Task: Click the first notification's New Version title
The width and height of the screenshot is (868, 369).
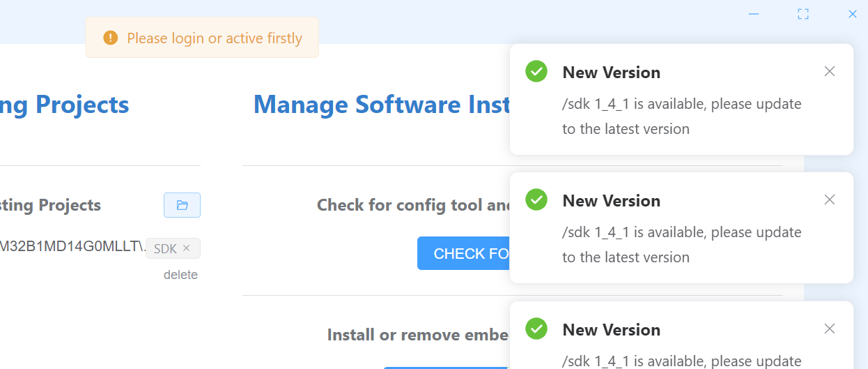Action: 612,72
